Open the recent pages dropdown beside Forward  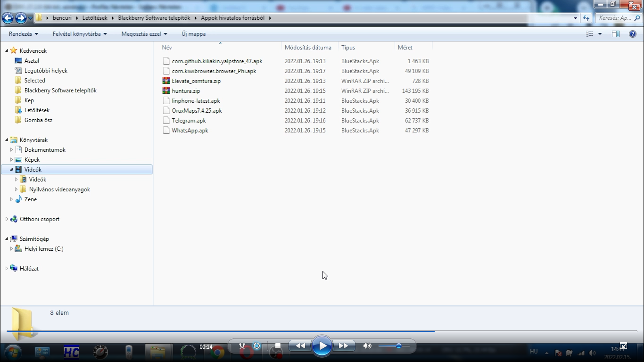point(30,18)
